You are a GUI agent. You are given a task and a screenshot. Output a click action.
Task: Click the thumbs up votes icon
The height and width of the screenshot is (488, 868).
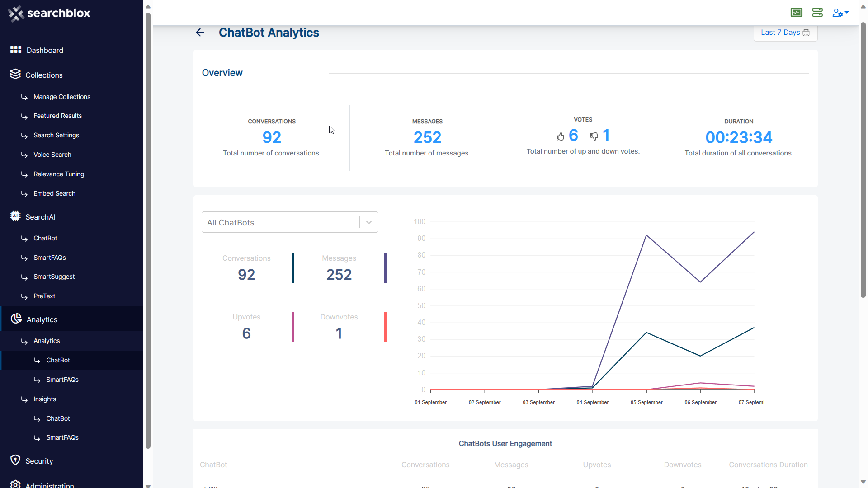[560, 136]
